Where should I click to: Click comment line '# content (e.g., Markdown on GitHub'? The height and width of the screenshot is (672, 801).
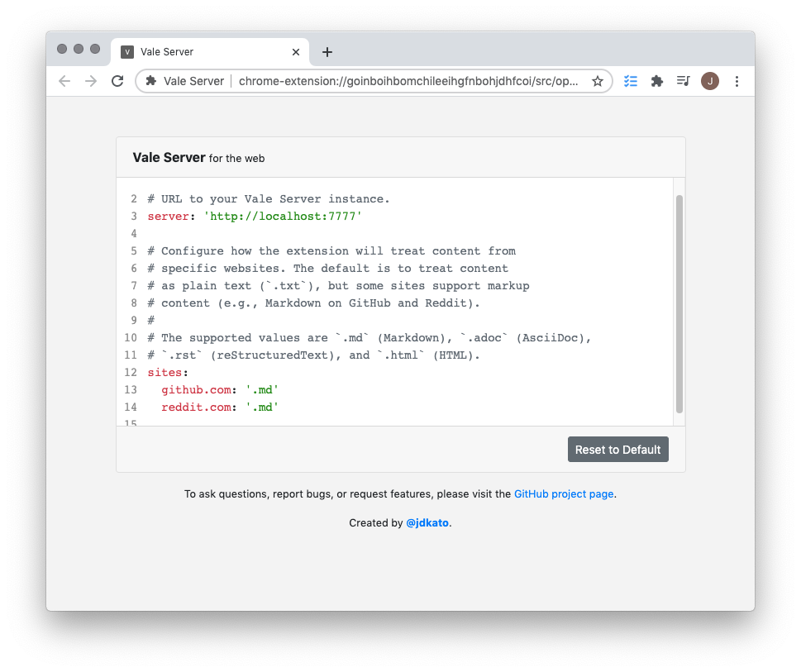(313, 303)
